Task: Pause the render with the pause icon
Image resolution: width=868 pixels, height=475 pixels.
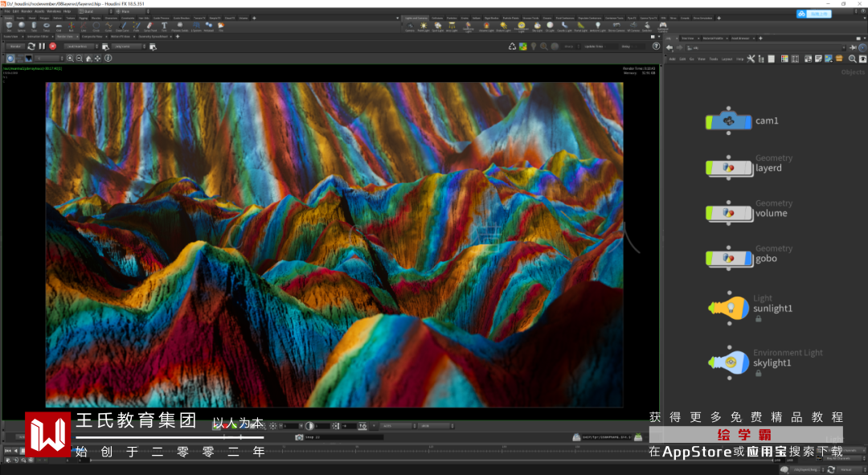Action: click(42, 46)
